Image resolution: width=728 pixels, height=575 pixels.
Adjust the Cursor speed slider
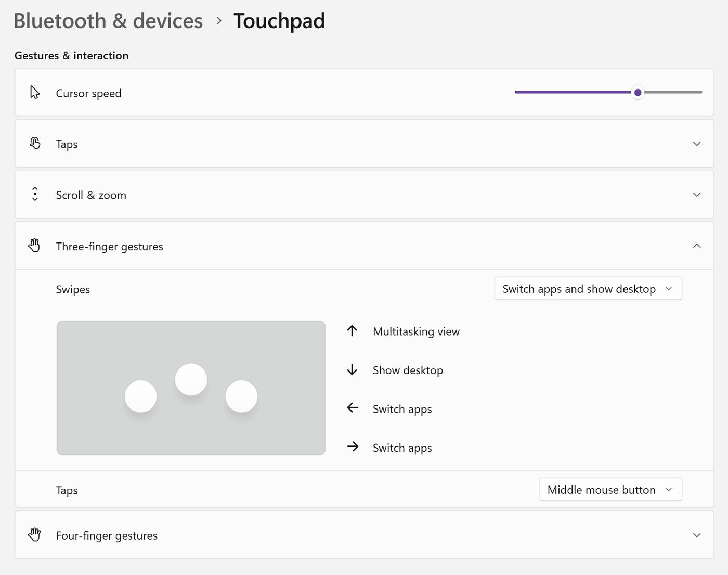pos(638,92)
